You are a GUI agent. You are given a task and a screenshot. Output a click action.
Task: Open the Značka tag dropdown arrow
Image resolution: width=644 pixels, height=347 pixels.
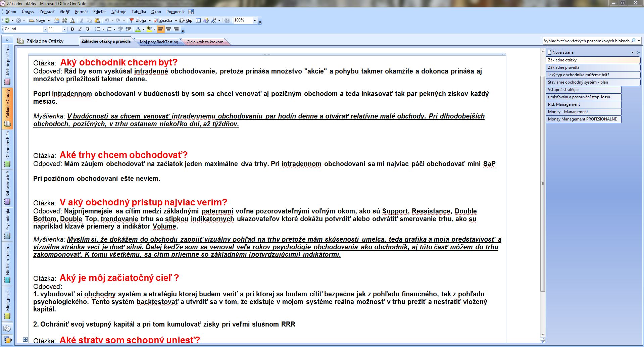176,20
